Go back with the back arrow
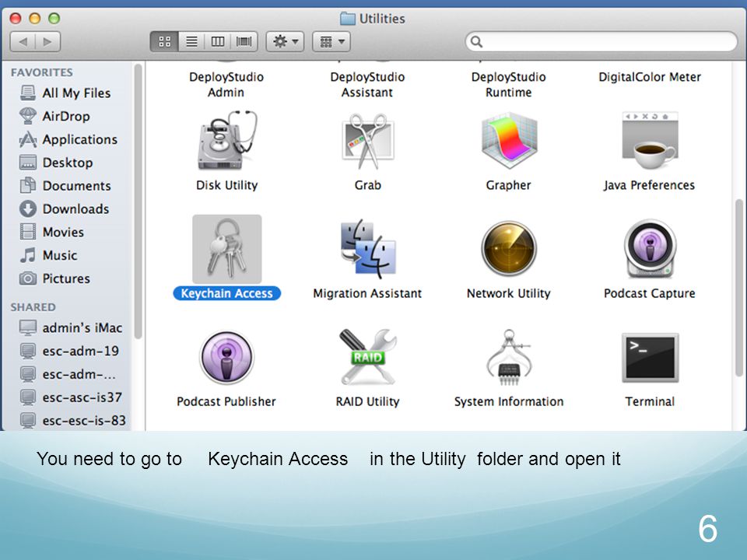Viewport: 747px width, 560px height. pos(23,42)
